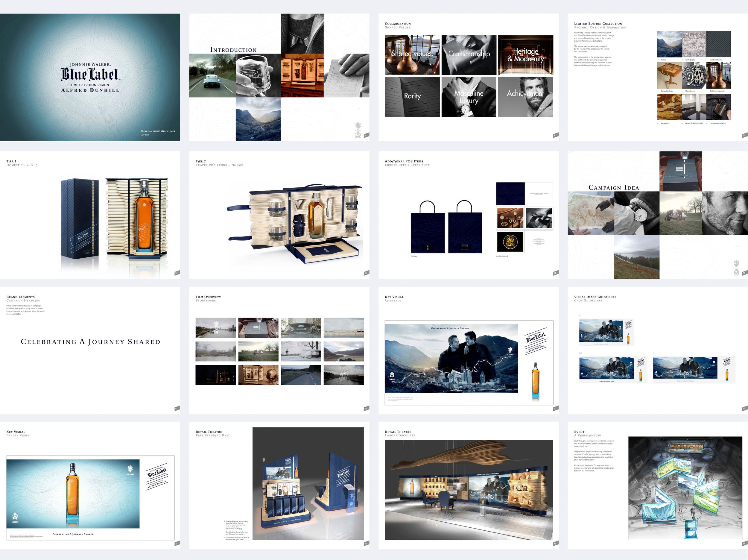Click the 'Masculine Luxury' image tile
Viewport: 748px width, 560px height.
click(x=469, y=97)
